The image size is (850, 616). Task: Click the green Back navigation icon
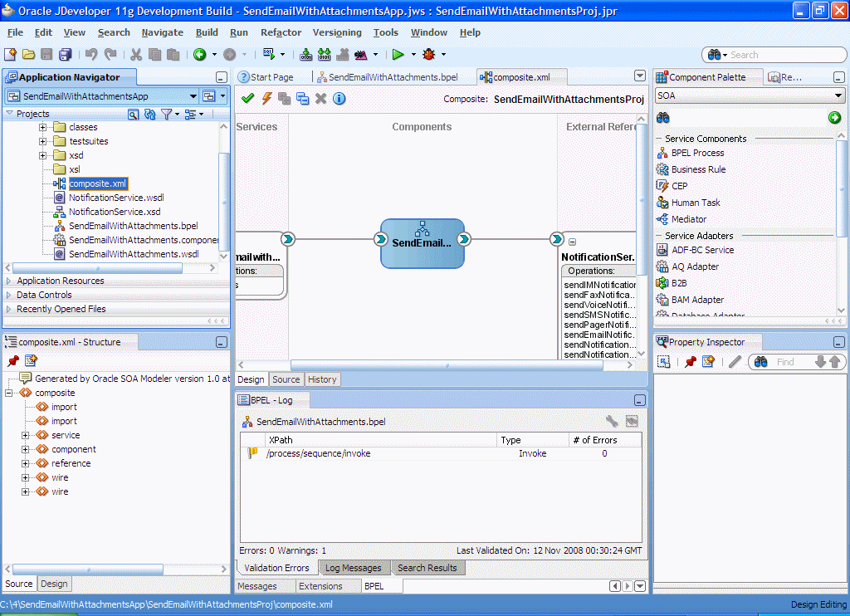click(x=199, y=54)
